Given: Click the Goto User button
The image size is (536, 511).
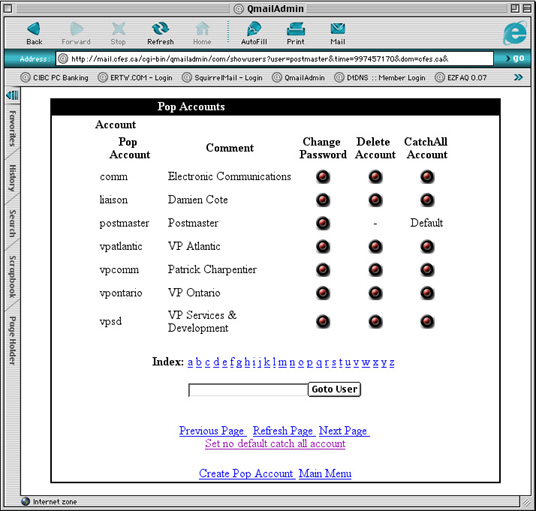Looking at the screenshot, I should tap(334, 389).
